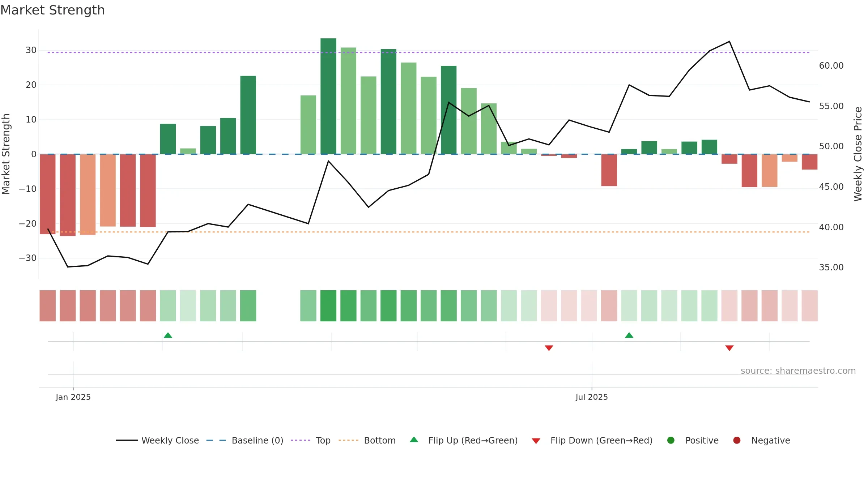Click the 20 strength axis tick label
Image resolution: width=868 pixels, height=488 pixels.
coord(31,85)
